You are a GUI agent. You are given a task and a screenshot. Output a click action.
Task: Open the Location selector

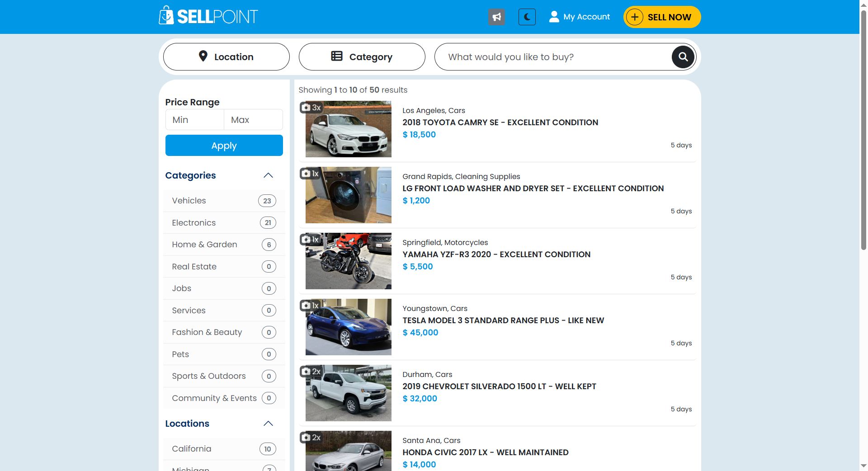(226, 57)
